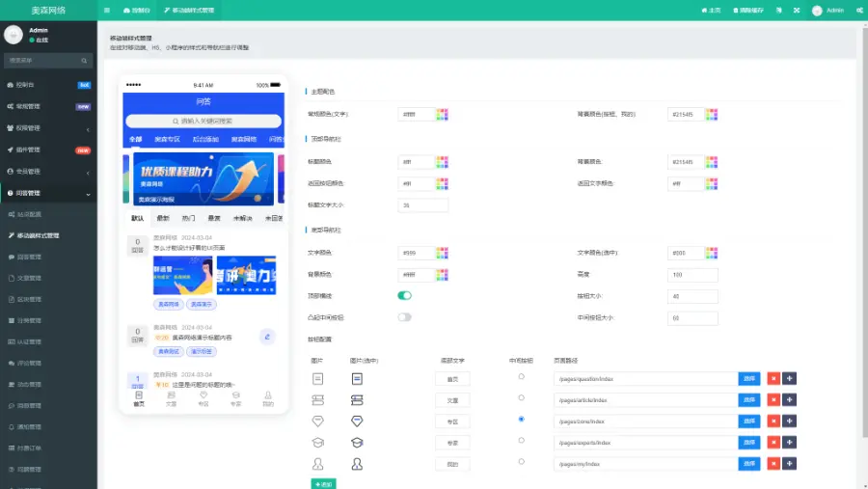
Task: Turn off the 顶部描边 switch
Action: click(x=404, y=296)
